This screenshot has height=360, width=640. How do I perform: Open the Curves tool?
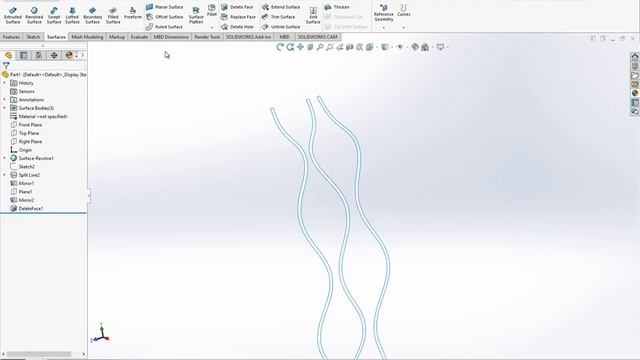tap(404, 10)
